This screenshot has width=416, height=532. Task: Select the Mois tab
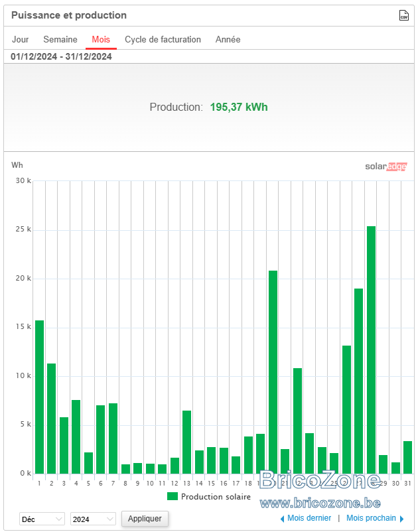click(101, 40)
